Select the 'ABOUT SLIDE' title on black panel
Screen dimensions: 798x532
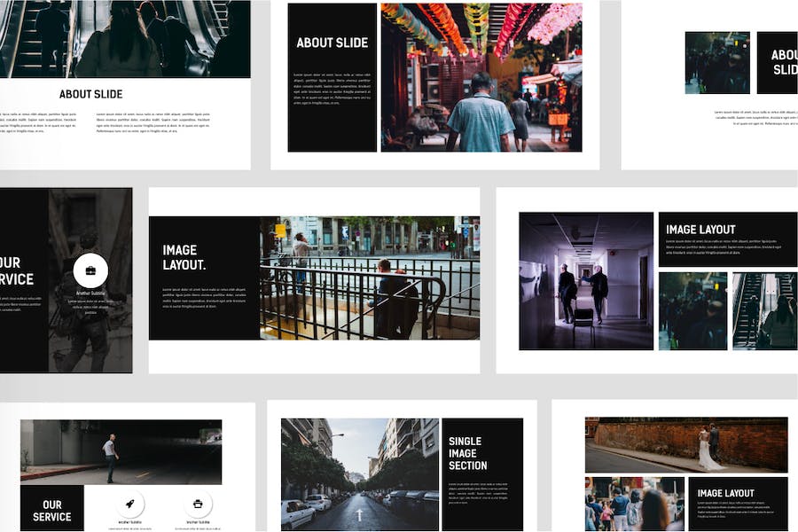pyautogui.click(x=332, y=43)
